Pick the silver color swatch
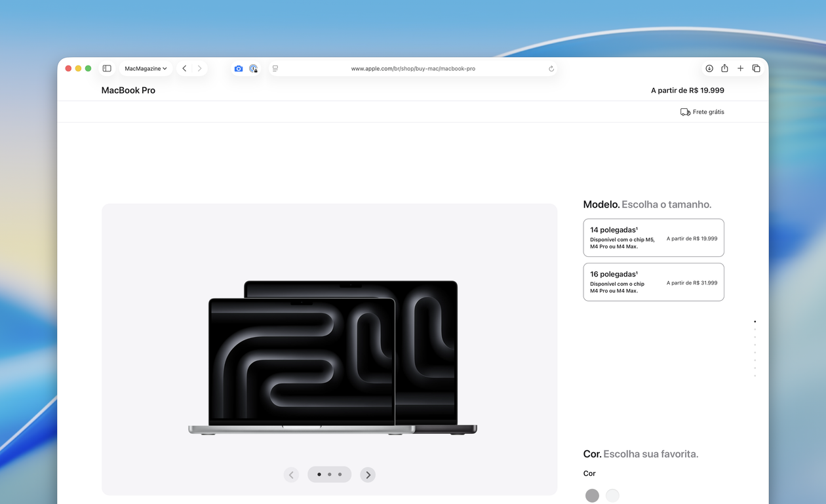 [612, 495]
